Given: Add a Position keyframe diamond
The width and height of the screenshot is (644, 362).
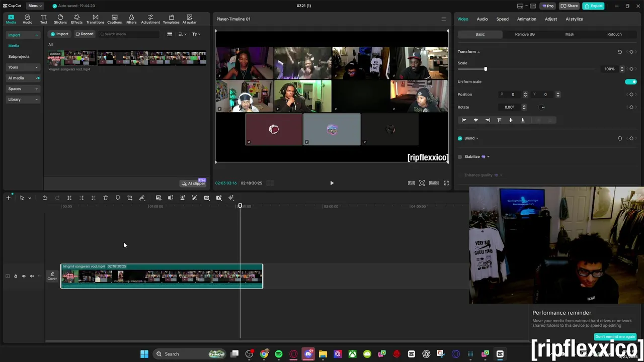Looking at the screenshot, I should click(631, 95).
